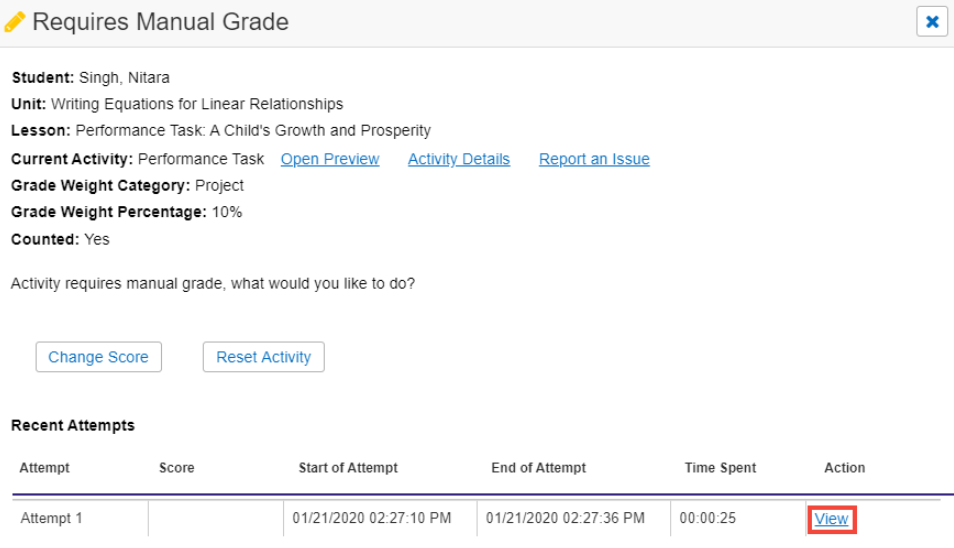
Task: Click the Start of Attempt column header
Action: click(348, 468)
